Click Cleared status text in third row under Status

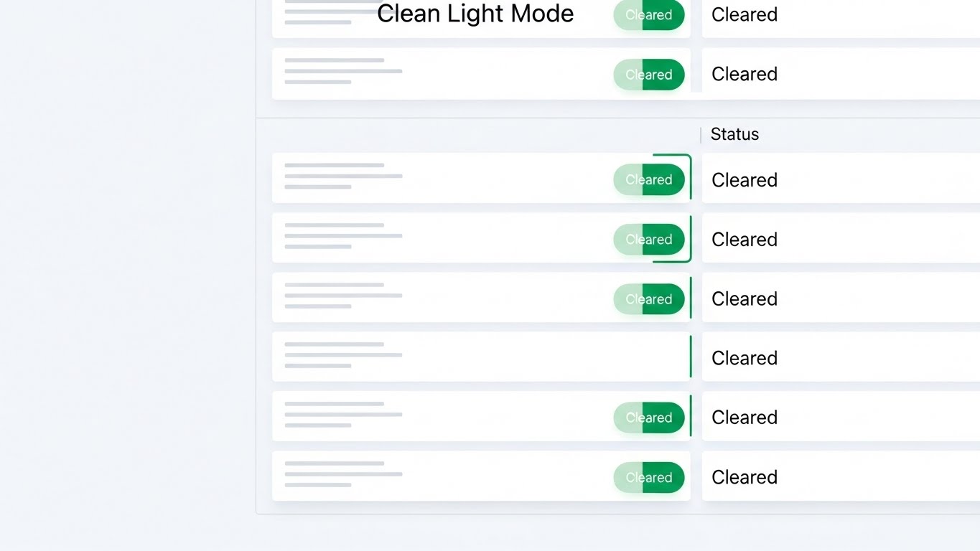[x=745, y=299]
